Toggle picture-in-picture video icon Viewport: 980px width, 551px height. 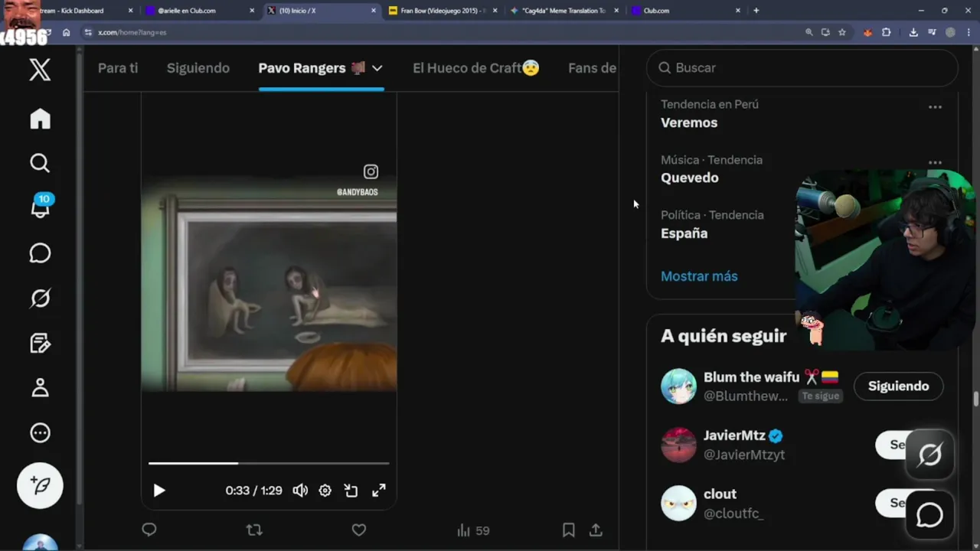[351, 491]
